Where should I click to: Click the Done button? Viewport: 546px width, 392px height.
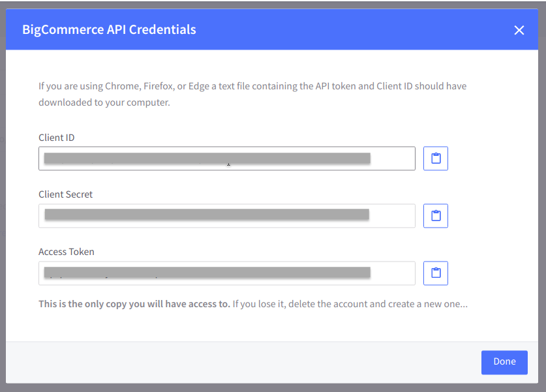[x=504, y=363]
